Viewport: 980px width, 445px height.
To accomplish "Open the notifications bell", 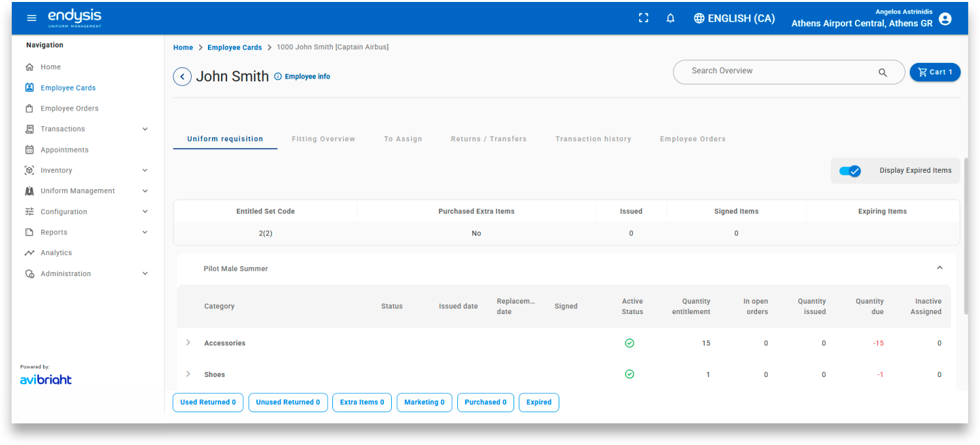I will (670, 18).
